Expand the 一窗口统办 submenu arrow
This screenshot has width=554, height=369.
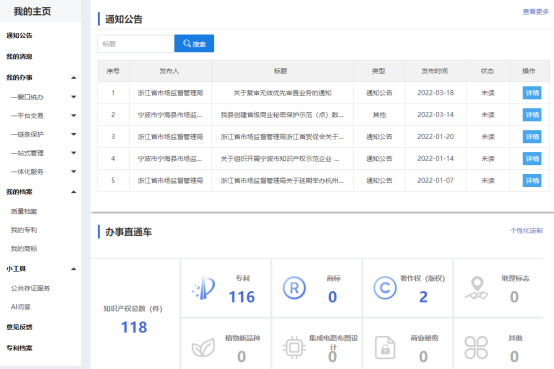tap(73, 96)
